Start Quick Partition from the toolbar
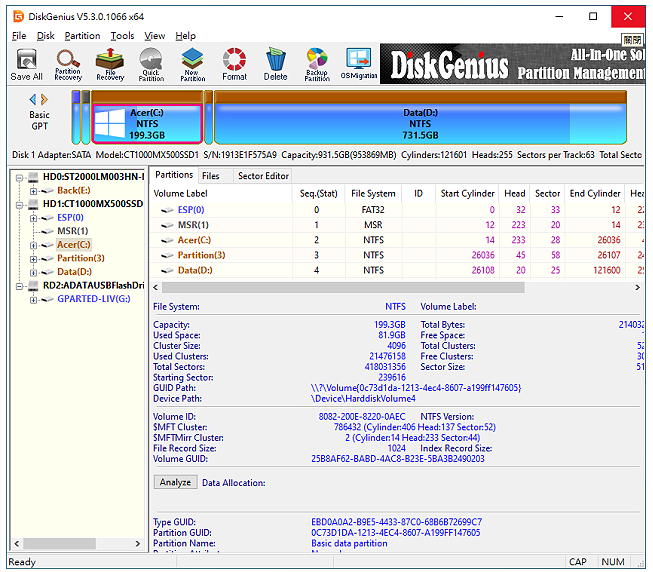This screenshot has width=653, height=572. pyautogui.click(x=151, y=64)
